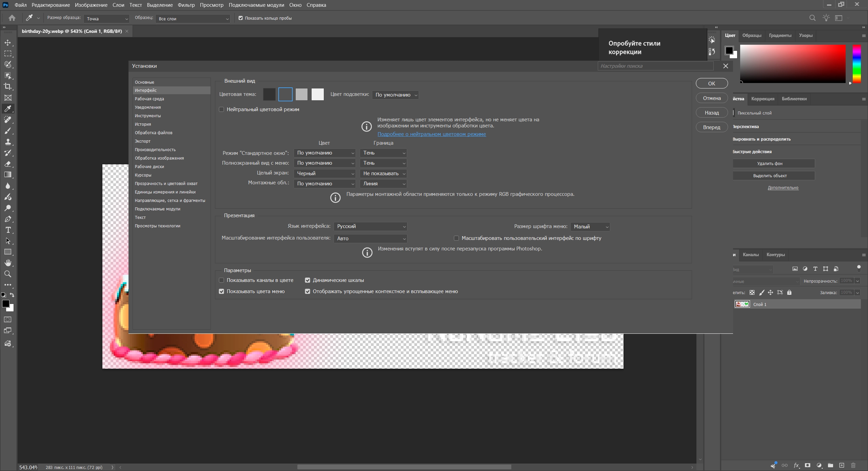
Task: Open neutral color mode details link
Action: (x=432, y=134)
